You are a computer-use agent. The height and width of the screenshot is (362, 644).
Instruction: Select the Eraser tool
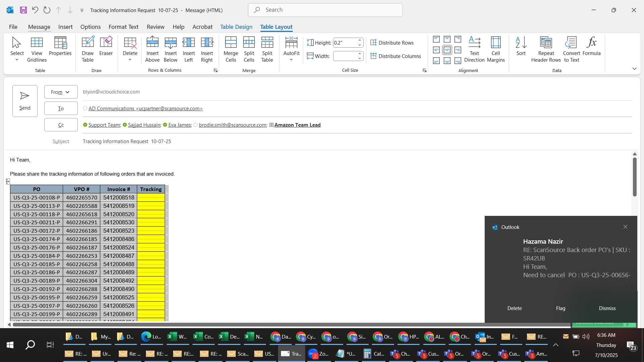point(106,46)
